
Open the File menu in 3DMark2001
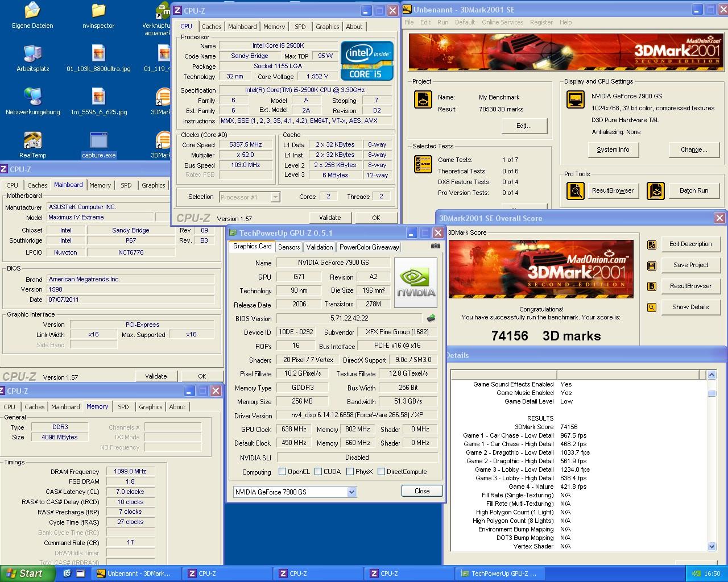409,22
